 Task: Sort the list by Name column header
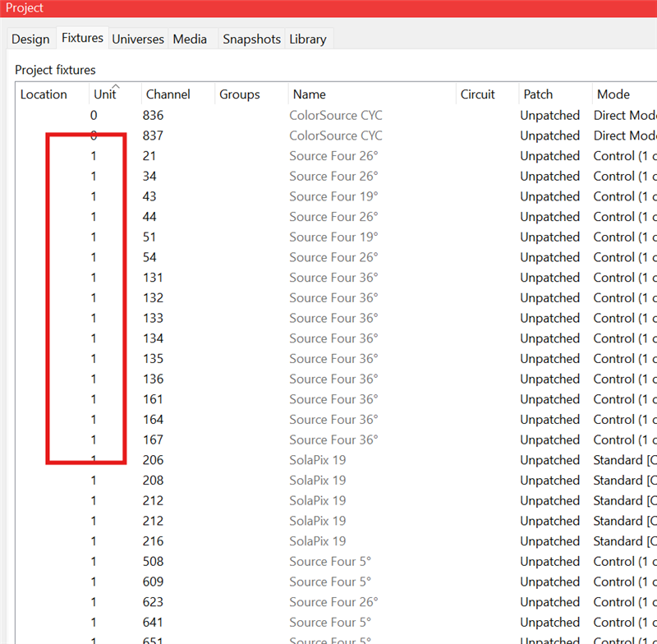(x=310, y=94)
